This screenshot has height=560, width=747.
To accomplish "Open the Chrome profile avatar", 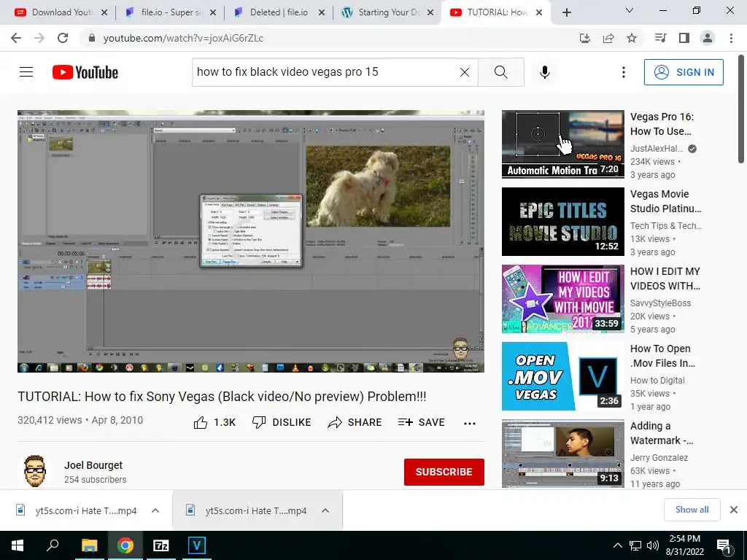I will point(708,38).
